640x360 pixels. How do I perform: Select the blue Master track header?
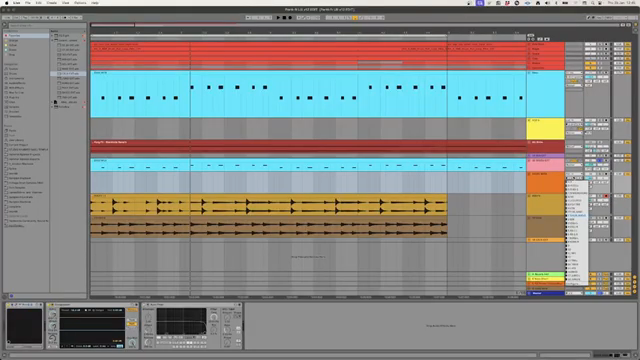tap(545, 293)
